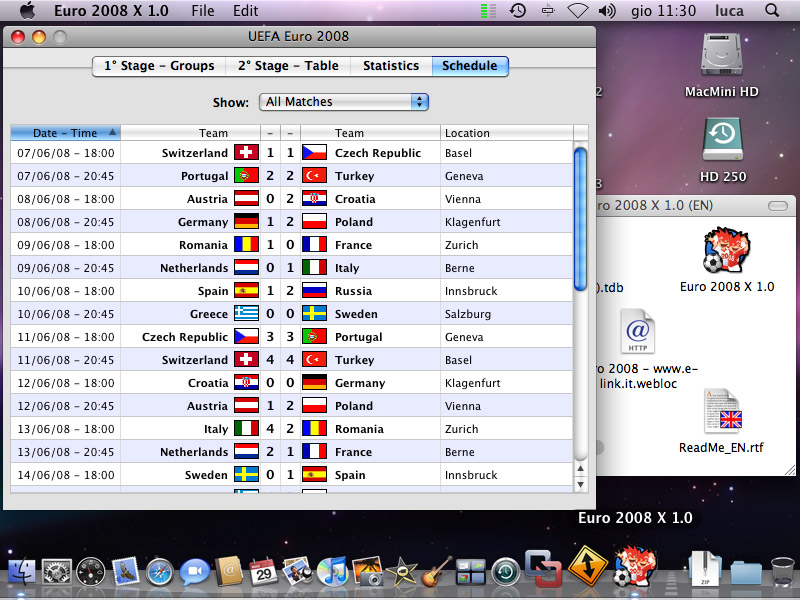Click the Wi-Fi status icon in menu bar

(578, 11)
